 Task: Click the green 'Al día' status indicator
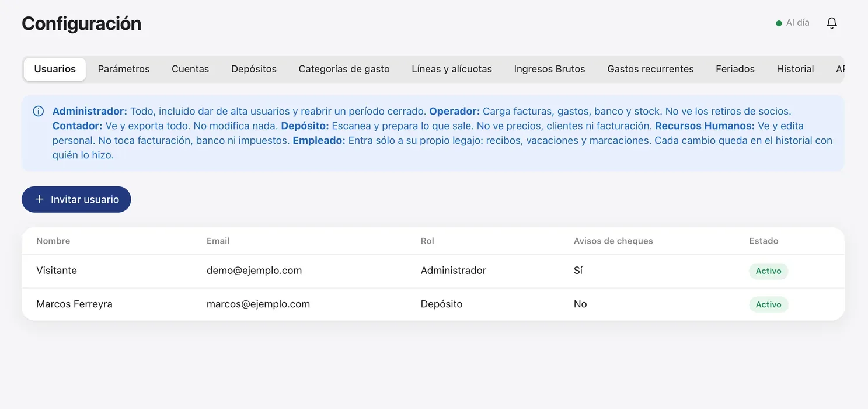(x=792, y=23)
